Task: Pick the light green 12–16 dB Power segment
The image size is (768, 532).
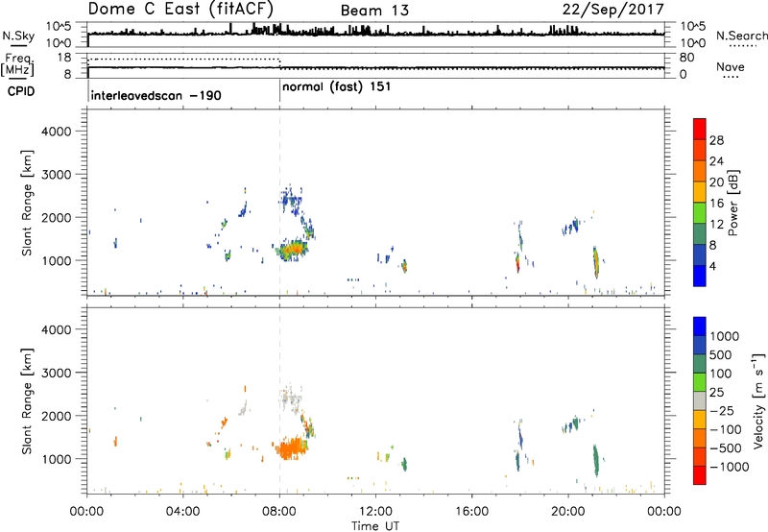Action: (x=700, y=213)
